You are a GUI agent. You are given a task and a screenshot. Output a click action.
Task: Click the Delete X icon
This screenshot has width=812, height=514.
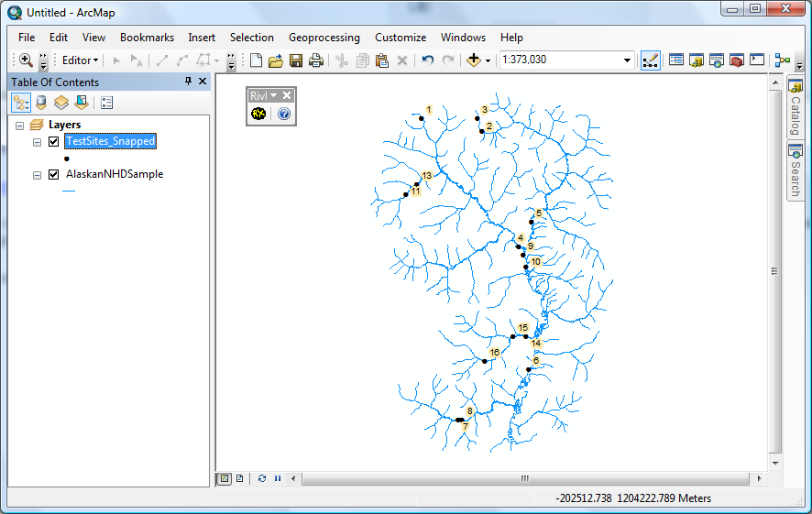(401, 60)
